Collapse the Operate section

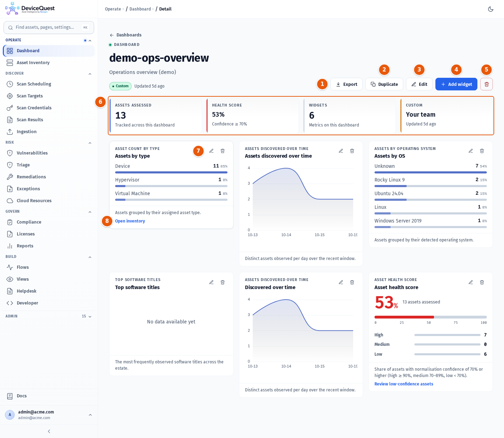click(x=90, y=41)
